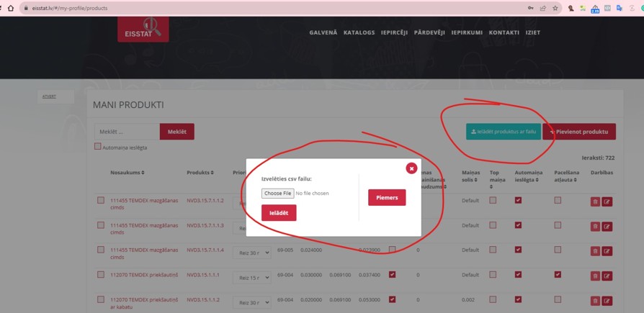Screen dimensions: 644x313
Task: Bookmark this page with the star icon
Action: point(555,8)
